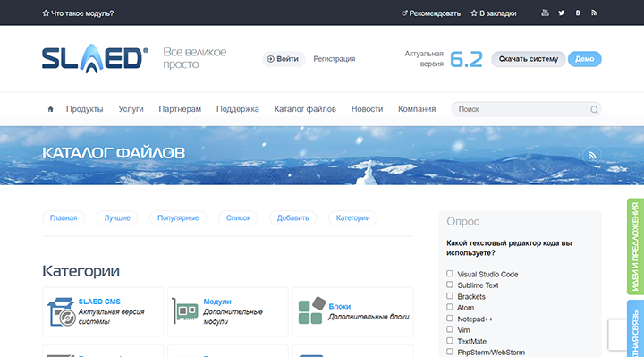Open the RSS icon in top bar
The image size is (644, 357).
594,13
